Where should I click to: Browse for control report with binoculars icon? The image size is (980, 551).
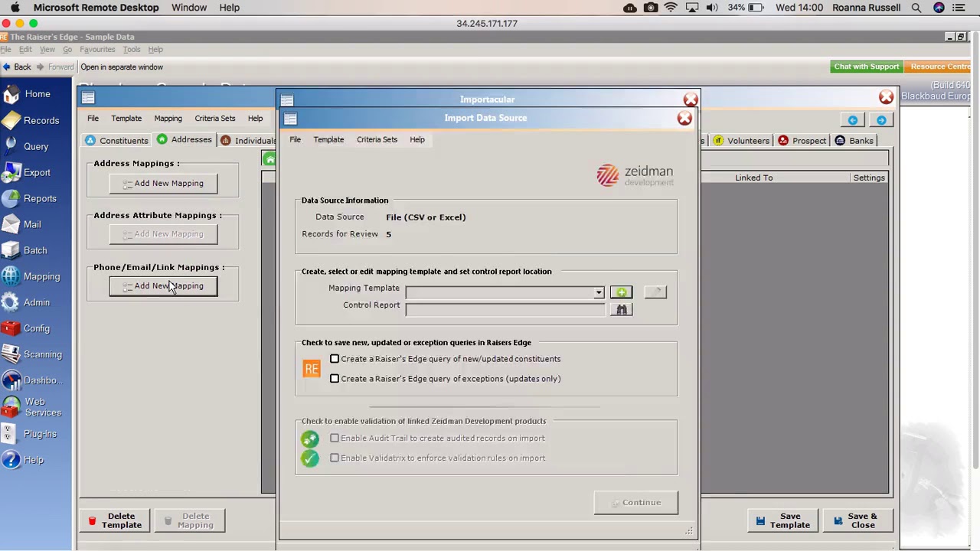pos(621,309)
